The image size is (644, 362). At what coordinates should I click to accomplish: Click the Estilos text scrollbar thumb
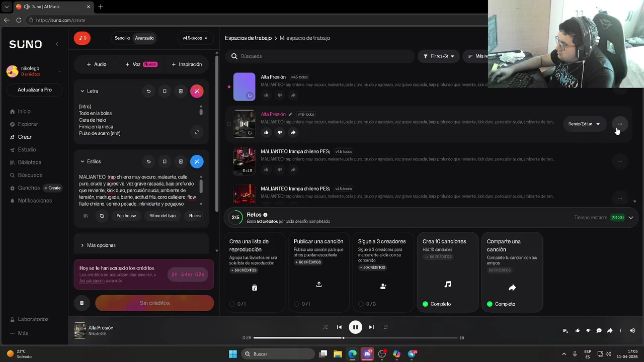(x=201, y=186)
